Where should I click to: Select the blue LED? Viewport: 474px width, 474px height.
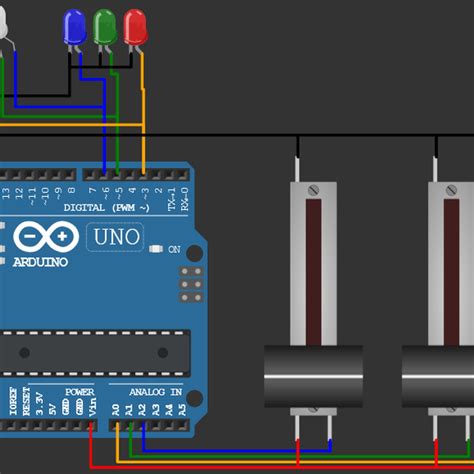[x=75, y=27]
